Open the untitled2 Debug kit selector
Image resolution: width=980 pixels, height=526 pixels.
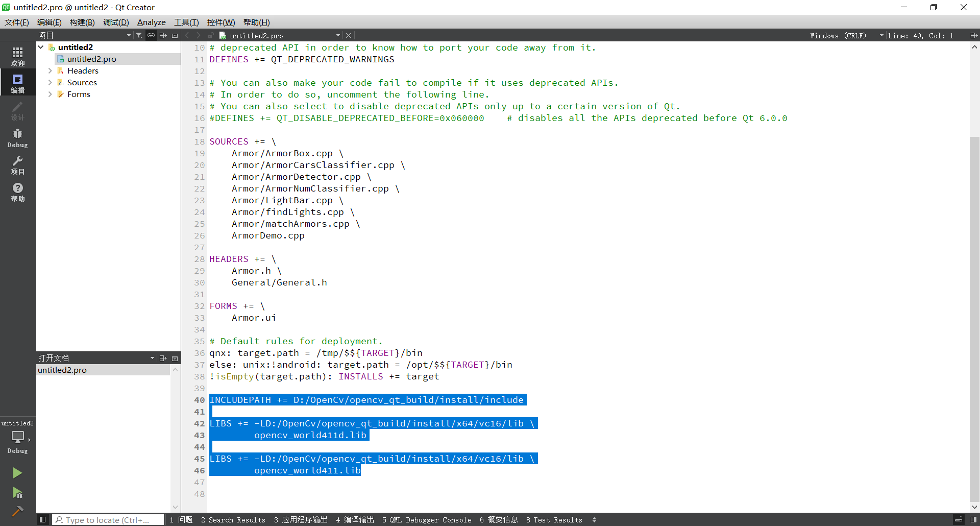click(18, 437)
